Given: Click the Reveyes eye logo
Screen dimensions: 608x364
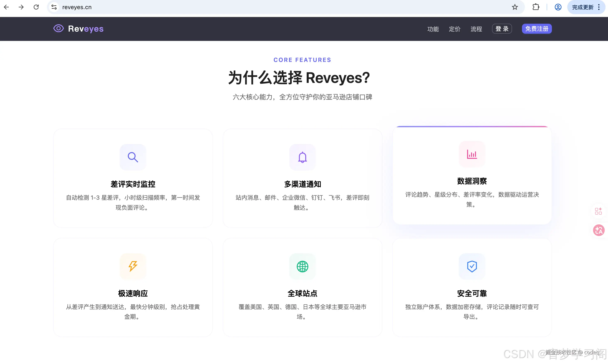Looking at the screenshot, I should click(x=58, y=28).
